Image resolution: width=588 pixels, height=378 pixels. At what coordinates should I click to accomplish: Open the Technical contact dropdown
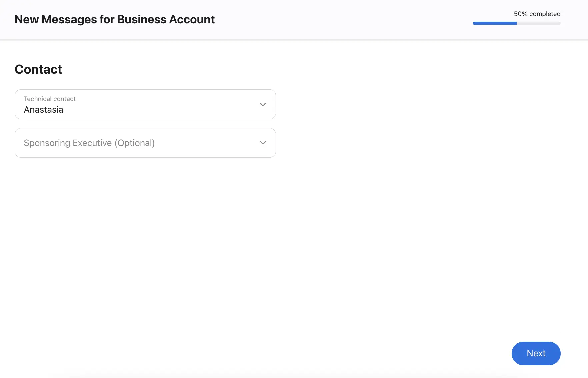145,104
